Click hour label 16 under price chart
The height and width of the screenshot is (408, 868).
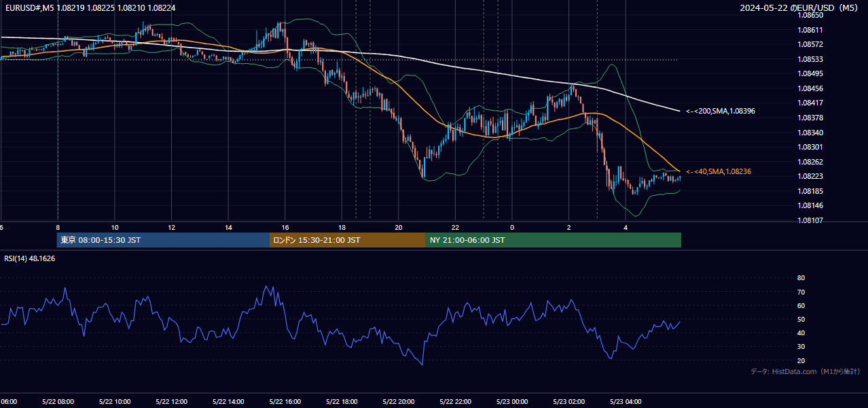(285, 227)
